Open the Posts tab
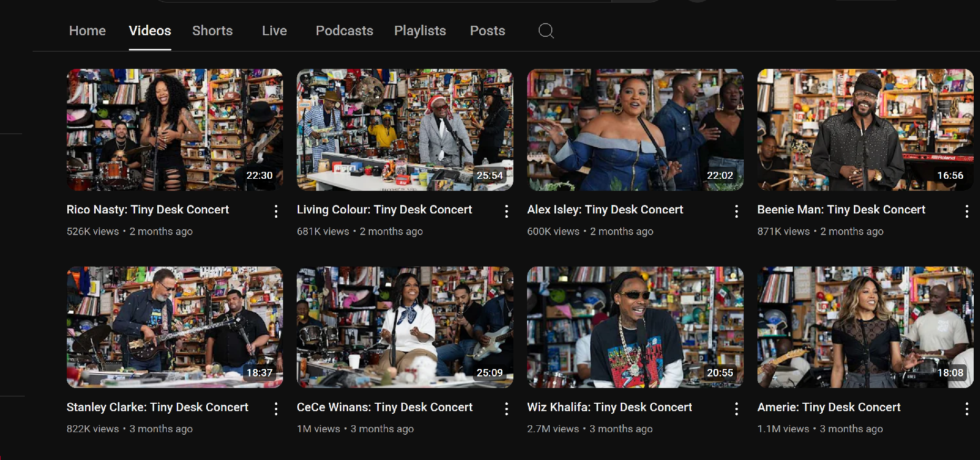Screen dimensions: 980x460 [487, 31]
